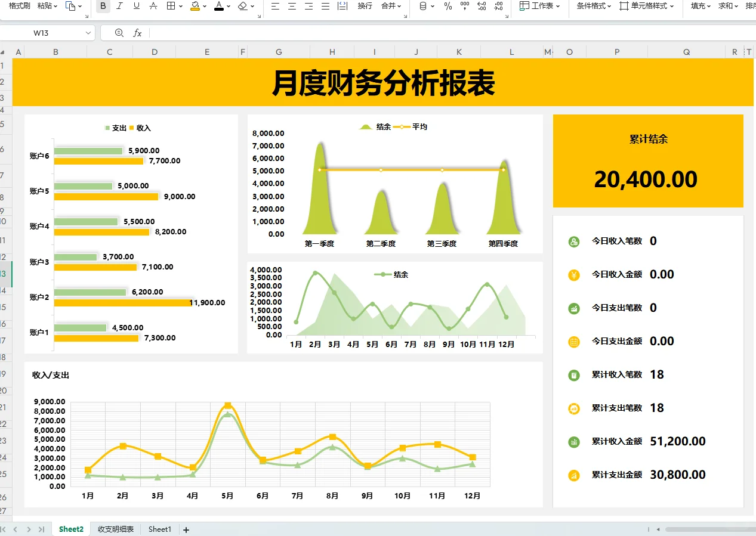Apply font color using the A icon
Image resolution: width=756 pixels, height=536 pixels.
(x=220, y=7)
